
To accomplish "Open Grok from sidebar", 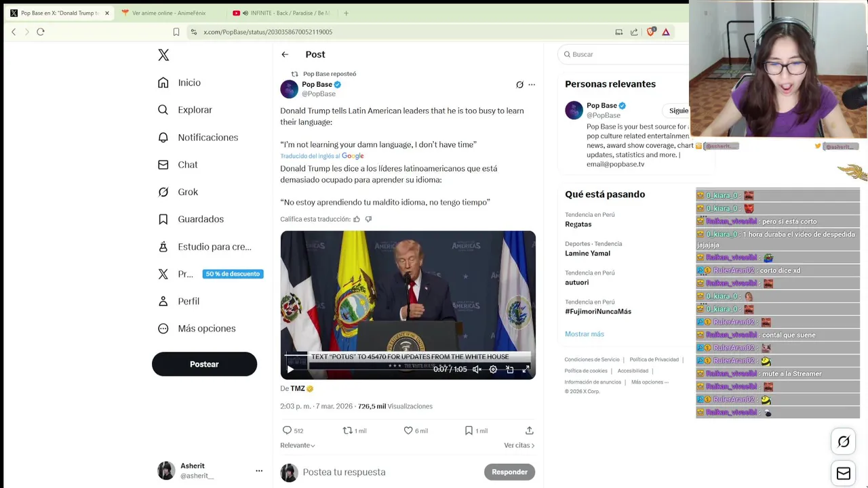I will pyautogui.click(x=178, y=192).
